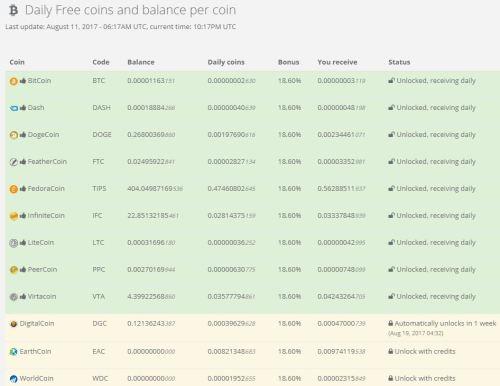
Task: Click the EarthCoin globe icon
Action: pos(13,351)
